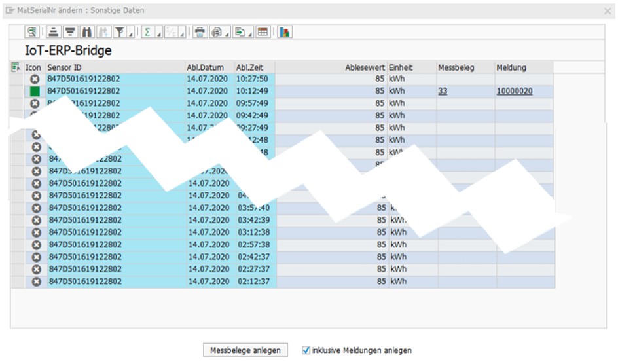Open the Messbeleg link 33
Image resolution: width=618 pixels, height=364 pixels.
(x=443, y=92)
